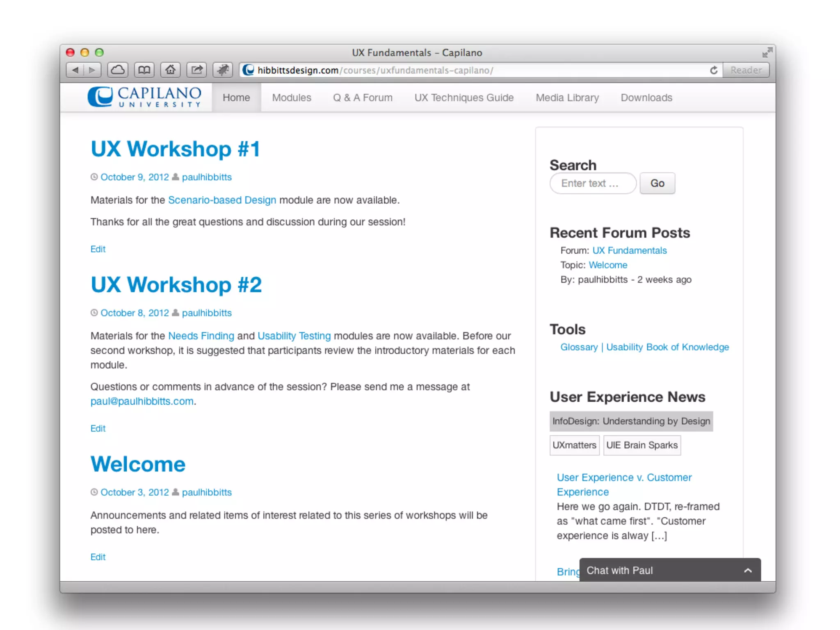Click the Home house toolbar icon
This screenshot has width=840, height=630.
(170, 70)
